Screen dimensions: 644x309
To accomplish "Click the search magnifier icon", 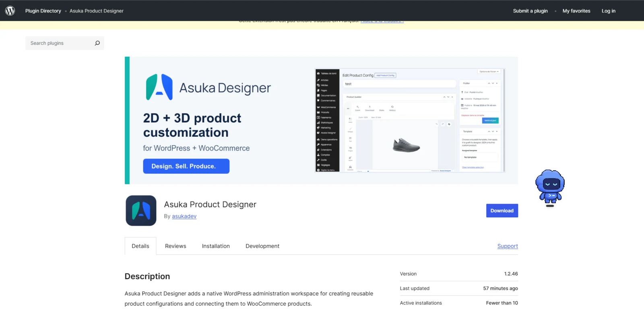I will (x=97, y=43).
